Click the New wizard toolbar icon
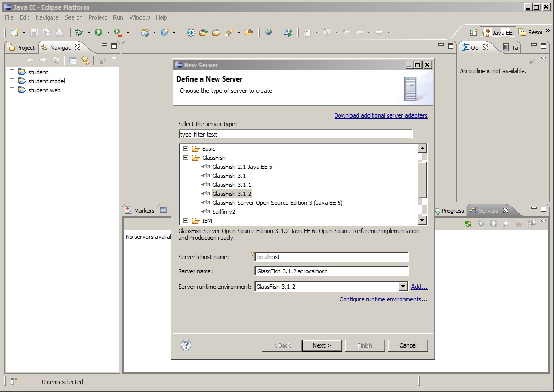Screen dimensions: 554x392 (x=14, y=32)
